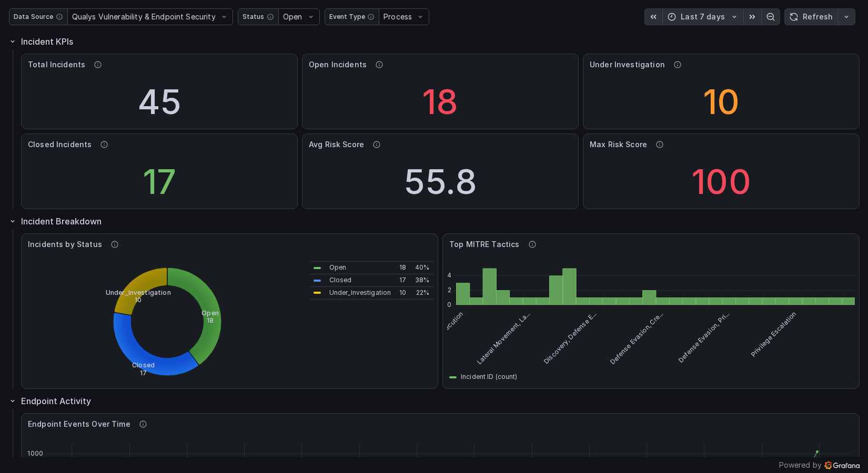Click the Under Investigation value 10

pos(721,102)
